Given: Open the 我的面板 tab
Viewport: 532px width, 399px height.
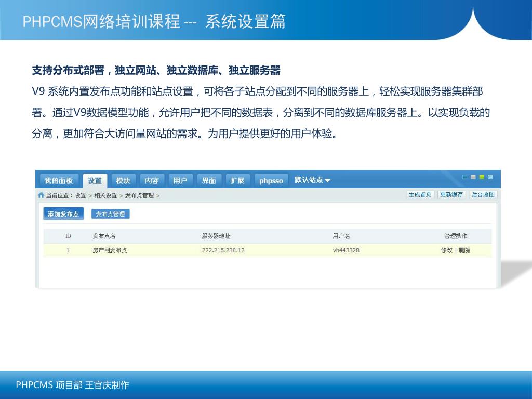Looking at the screenshot, I should [59, 181].
